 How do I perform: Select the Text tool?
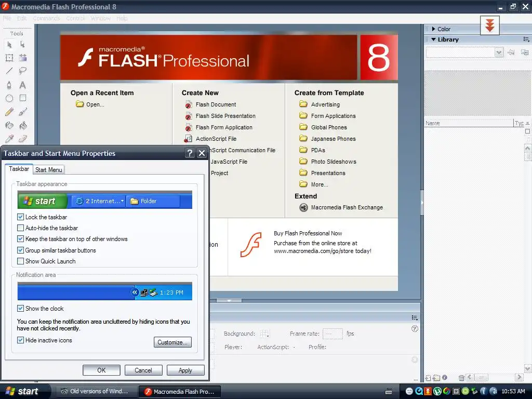pyautogui.click(x=23, y=85)
